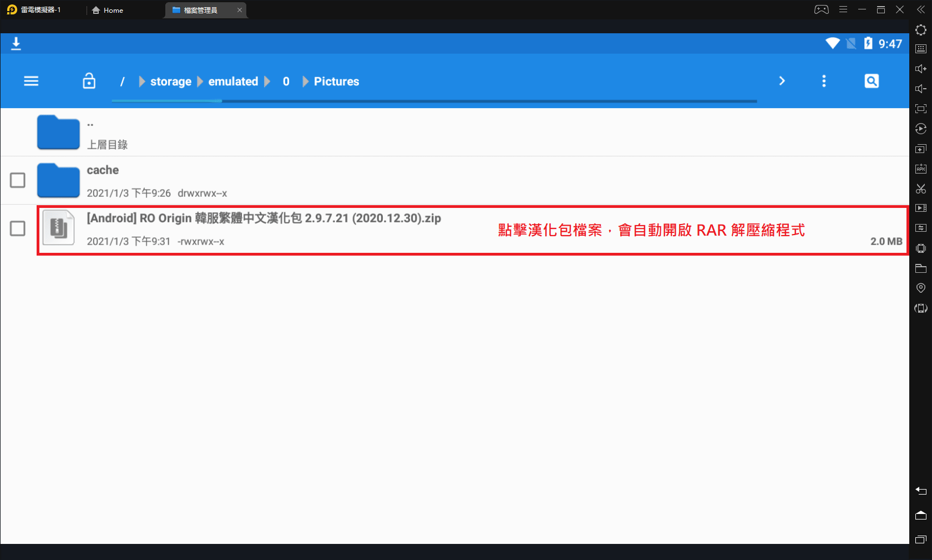This screenshot has width=932, height=560.
Task: Close the 檔案管理員 tab
Action: 240,10
